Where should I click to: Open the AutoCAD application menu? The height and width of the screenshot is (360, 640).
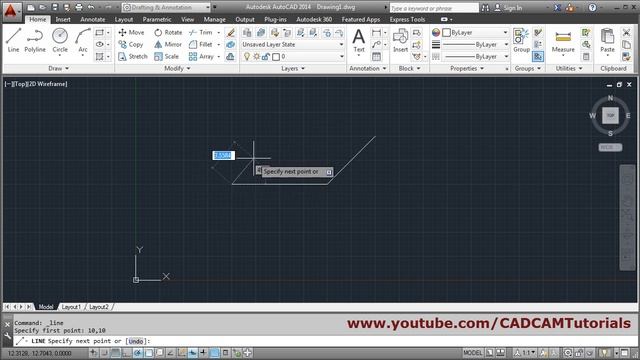coord(11,11)
